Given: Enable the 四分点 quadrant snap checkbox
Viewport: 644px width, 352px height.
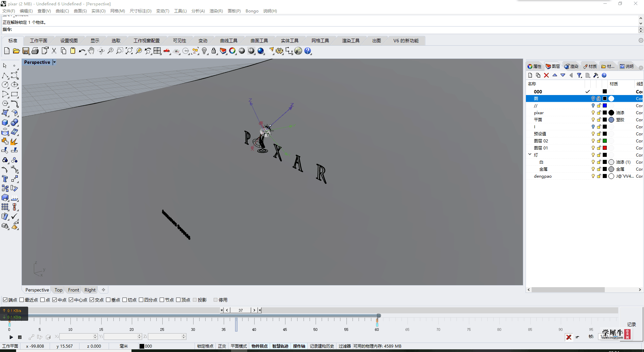Looking at the screenshot, I should (141, 300).
